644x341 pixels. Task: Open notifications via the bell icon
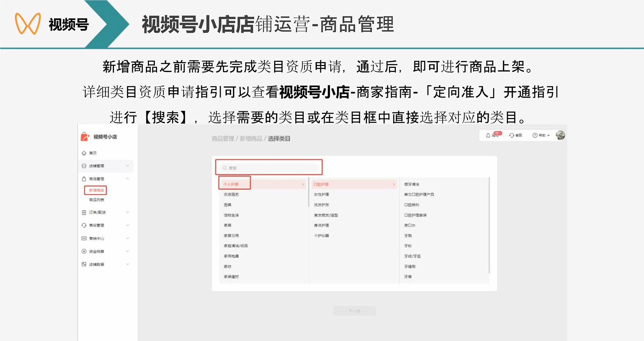pyautogui.click(x=488, y=135)
